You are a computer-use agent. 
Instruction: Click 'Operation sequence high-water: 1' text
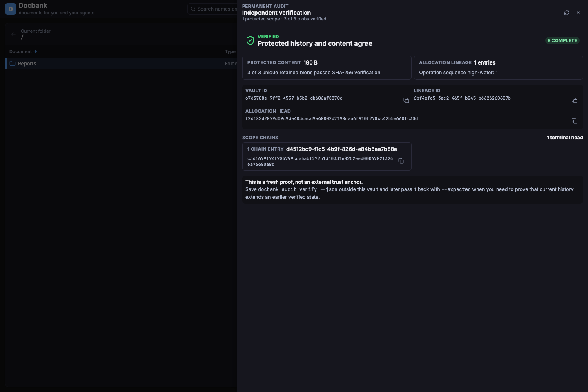458,73
